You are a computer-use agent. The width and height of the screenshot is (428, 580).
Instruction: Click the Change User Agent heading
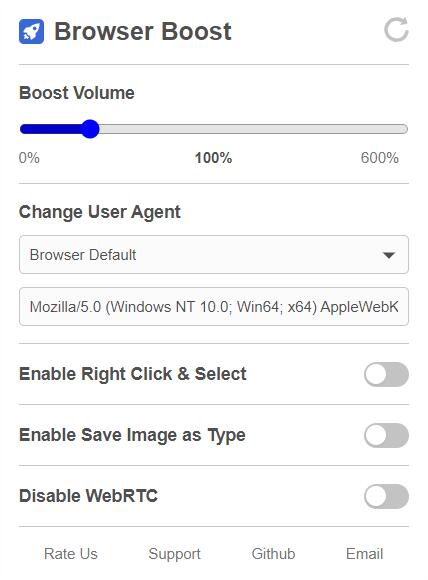(100, 212)
